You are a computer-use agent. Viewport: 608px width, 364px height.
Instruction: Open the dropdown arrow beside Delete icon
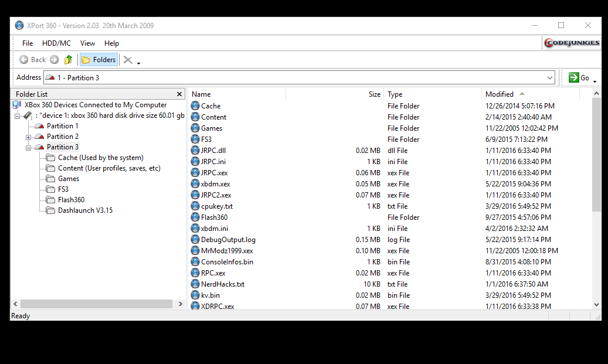(138, 63)
